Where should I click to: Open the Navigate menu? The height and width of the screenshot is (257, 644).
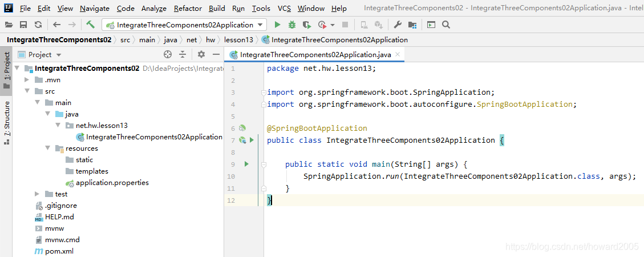95,8
